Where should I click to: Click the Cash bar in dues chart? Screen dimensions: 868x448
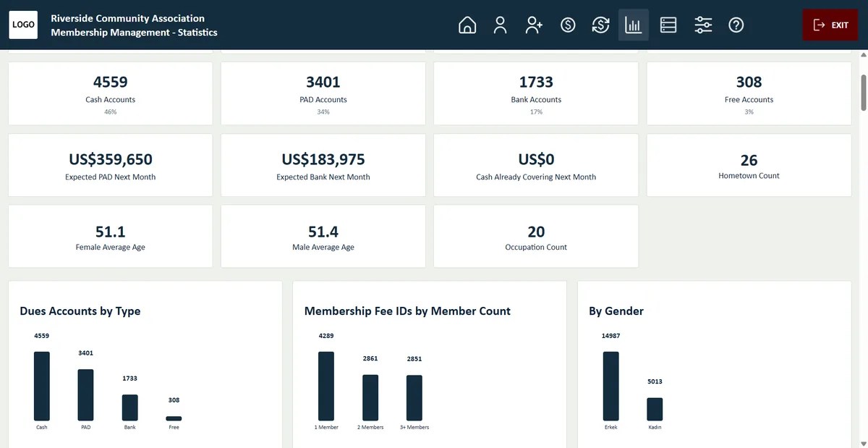click(x=42, y=386)
